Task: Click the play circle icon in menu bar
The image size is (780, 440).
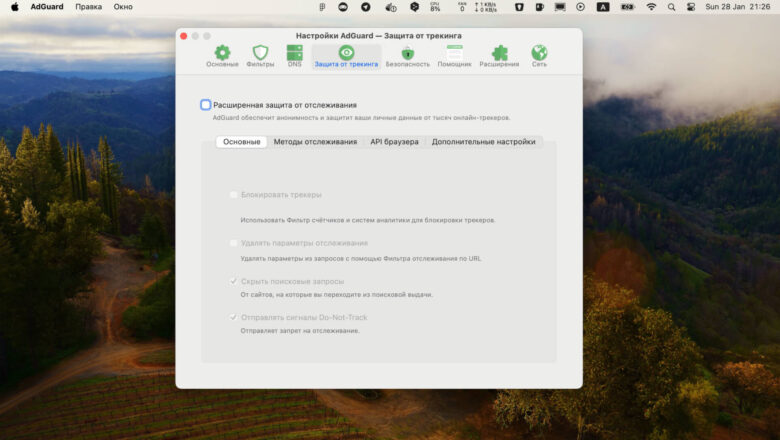Action: [x=581, y=7]
